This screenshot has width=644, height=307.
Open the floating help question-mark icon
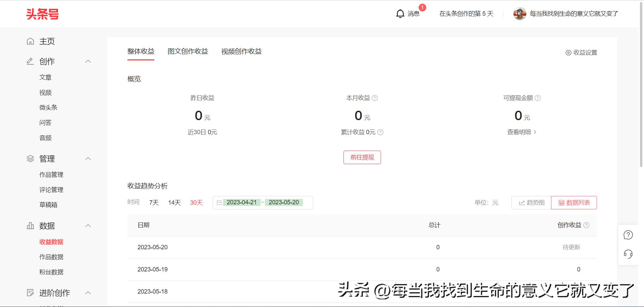tap(628, 235)
